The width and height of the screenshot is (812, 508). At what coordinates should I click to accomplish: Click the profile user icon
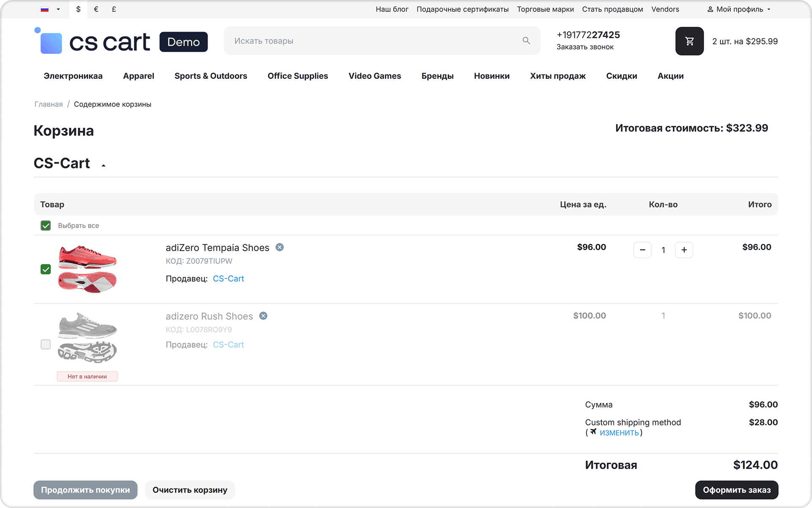click(x=710, y=9)
